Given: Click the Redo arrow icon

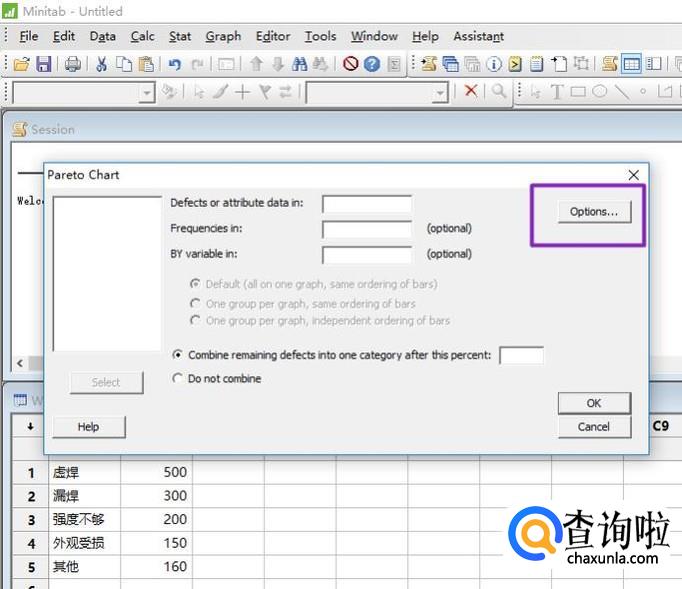Looking at the screenshot, I should (x=198, y=64).
